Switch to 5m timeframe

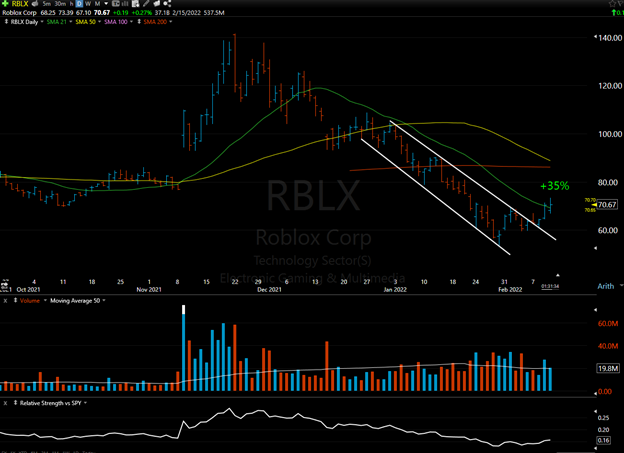(47, 4)
